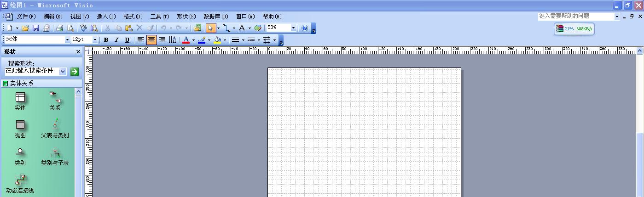644x197 pixels.
Task: Click the Copy icon
Action: 118,28
